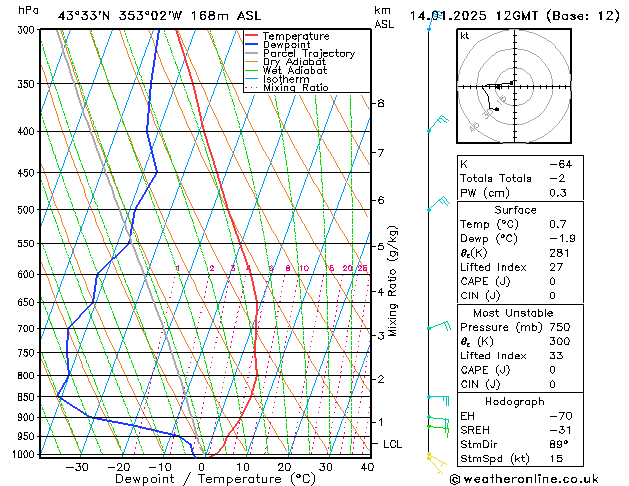Click the surface Dewp value -1.9
Screen dimensions: 629x486
(562, 239)
